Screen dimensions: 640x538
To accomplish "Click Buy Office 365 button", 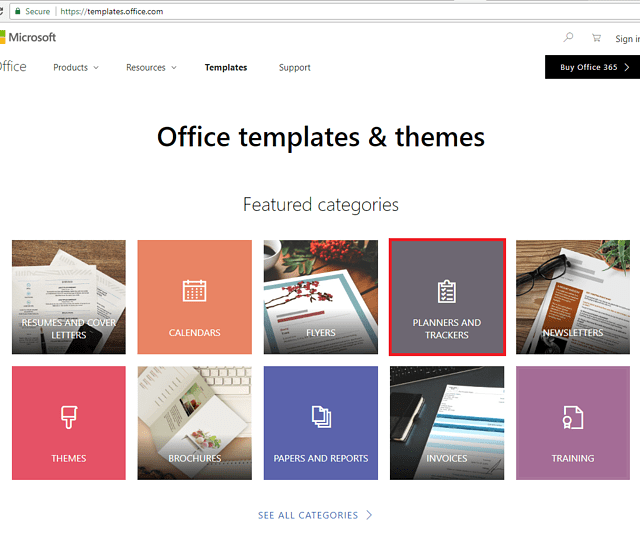I will coord(592,67).
